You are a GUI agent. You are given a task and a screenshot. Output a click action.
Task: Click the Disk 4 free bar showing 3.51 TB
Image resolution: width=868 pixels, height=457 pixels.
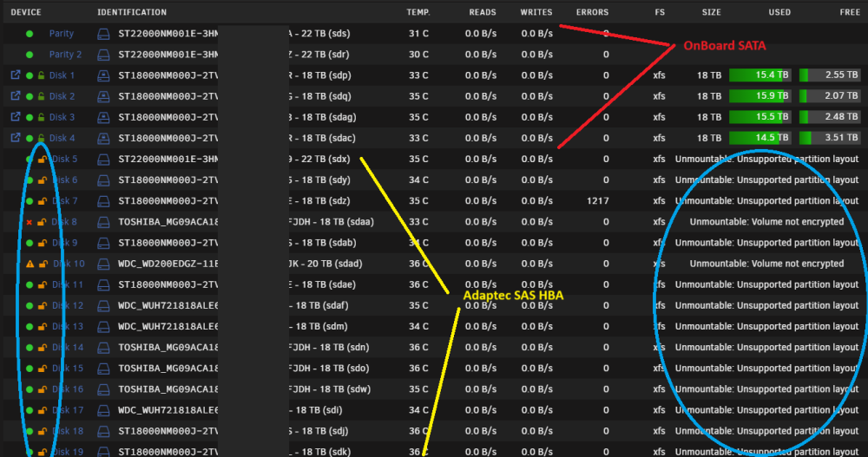(830, 138)
